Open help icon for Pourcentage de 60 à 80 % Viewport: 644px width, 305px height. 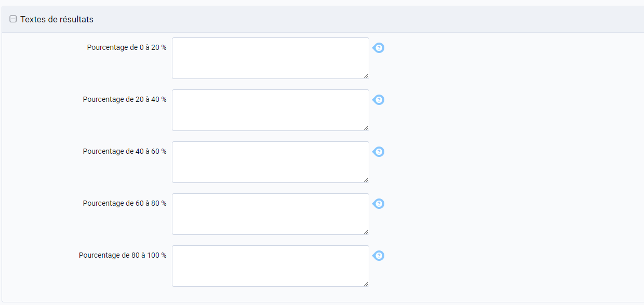379,204
